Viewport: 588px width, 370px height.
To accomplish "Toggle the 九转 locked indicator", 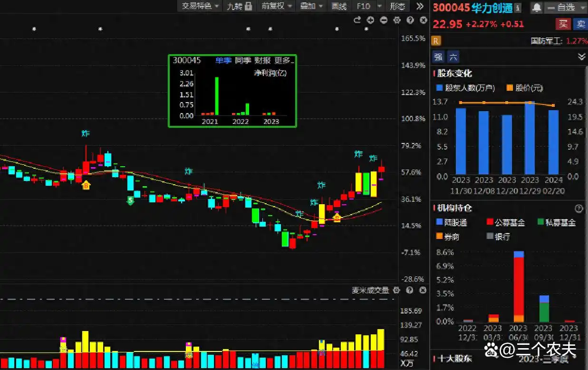I will pos(239,6).
